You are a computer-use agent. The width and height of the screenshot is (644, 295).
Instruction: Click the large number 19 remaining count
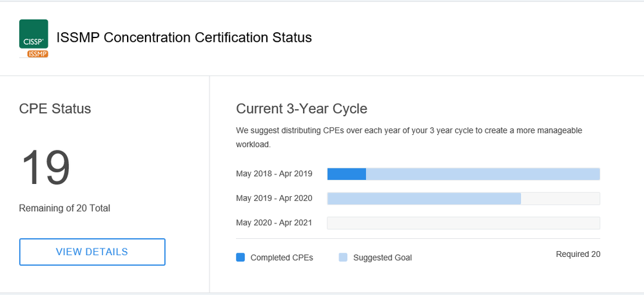click(46, 168)
